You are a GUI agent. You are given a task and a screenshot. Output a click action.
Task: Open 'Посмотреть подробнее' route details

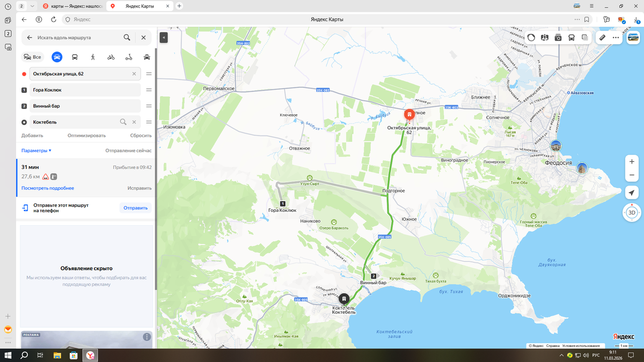tap(48, 188)
